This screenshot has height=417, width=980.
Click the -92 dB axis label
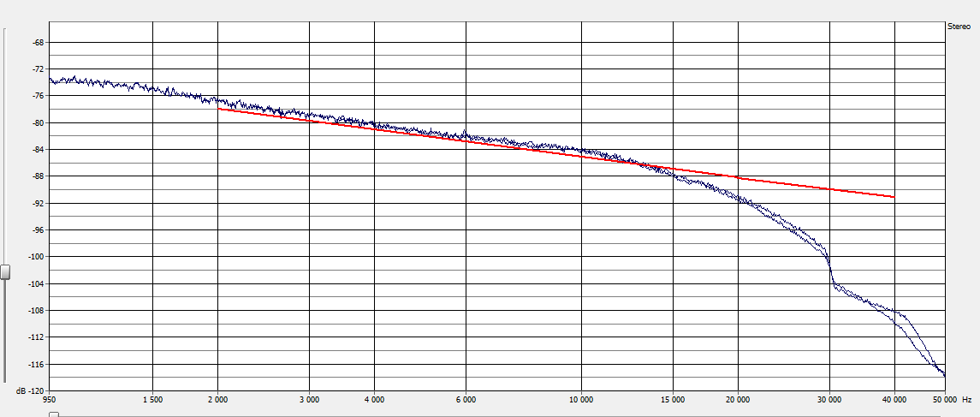(x=37, y=203)
